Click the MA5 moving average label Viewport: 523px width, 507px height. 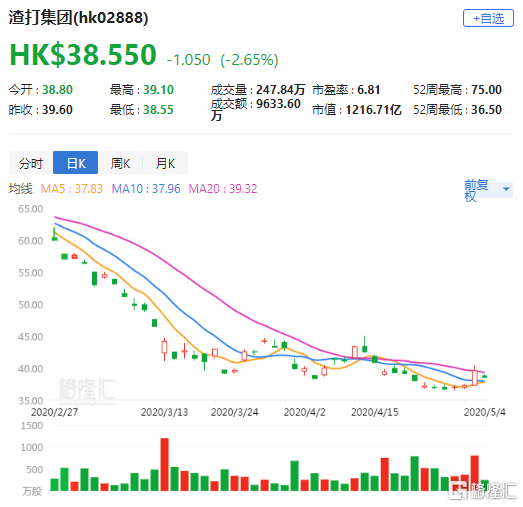tap(72, 189)
